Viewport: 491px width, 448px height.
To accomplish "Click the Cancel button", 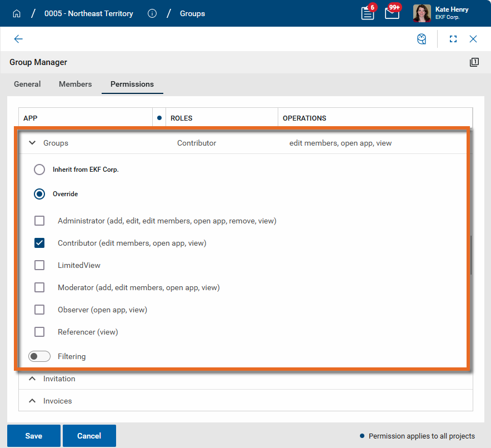I will coord(89,436).
